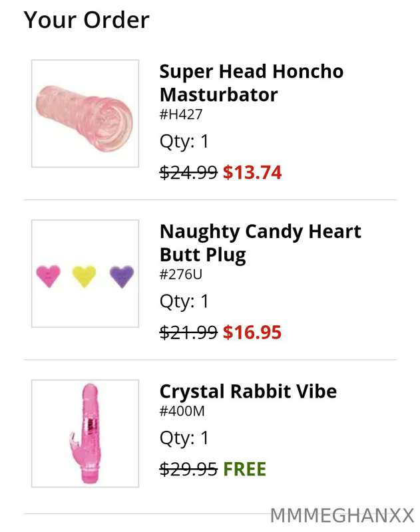Click item number #400M
Image resolution: width=420 pixels, height=532 pixels.
click(182, 411)
